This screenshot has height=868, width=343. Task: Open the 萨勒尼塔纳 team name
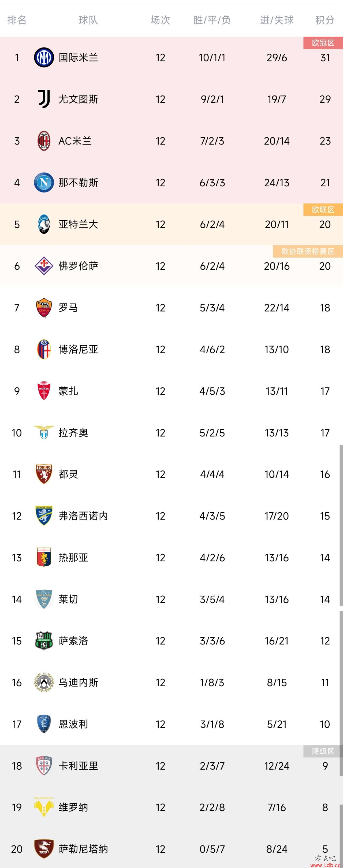pyautogui.click(x=83, y=849)
